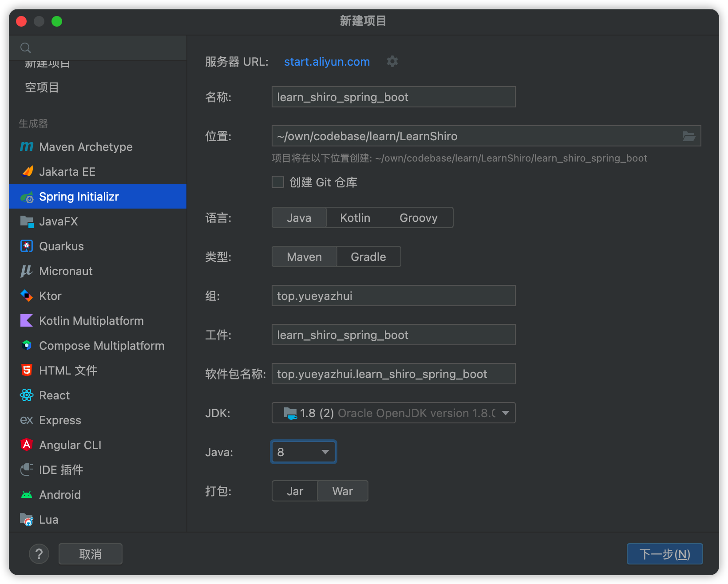Click the Lua folder icon
The width and height of the screenshot is (728, 584).
pos(27,519)
